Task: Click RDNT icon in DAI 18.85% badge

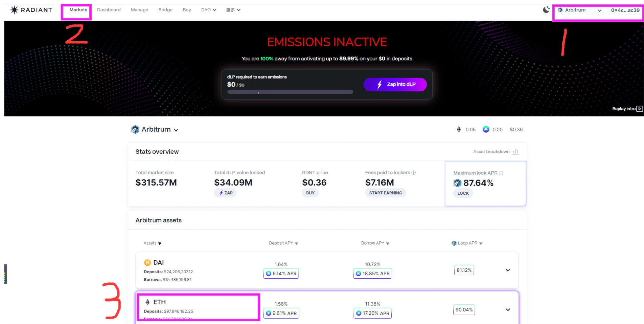Action: (x=359, y=274)
